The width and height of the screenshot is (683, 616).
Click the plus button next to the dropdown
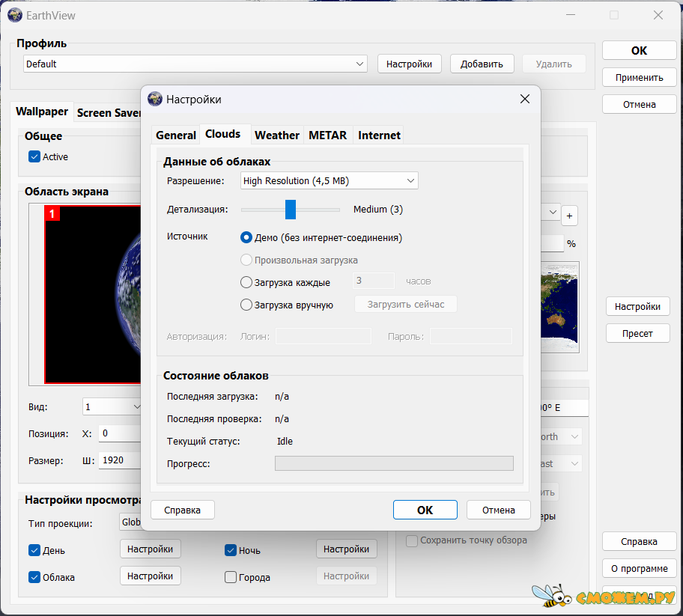click(569, 216)
